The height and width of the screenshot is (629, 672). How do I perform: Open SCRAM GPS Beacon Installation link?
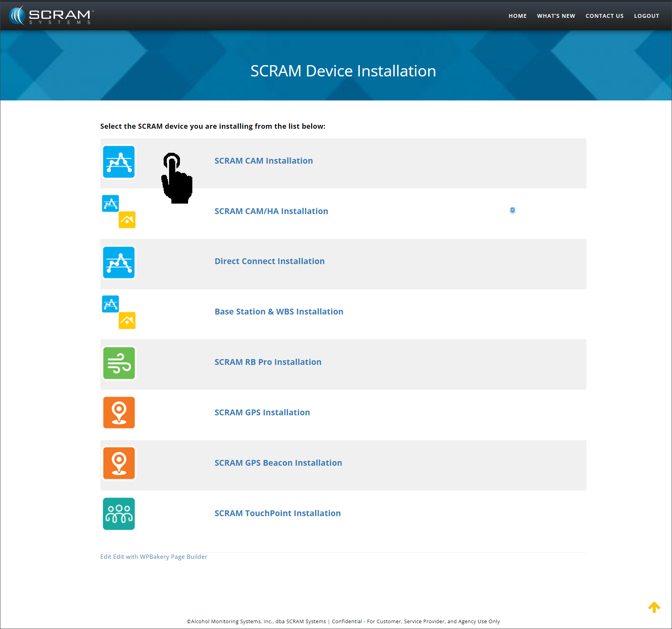[x=278, y=463]
